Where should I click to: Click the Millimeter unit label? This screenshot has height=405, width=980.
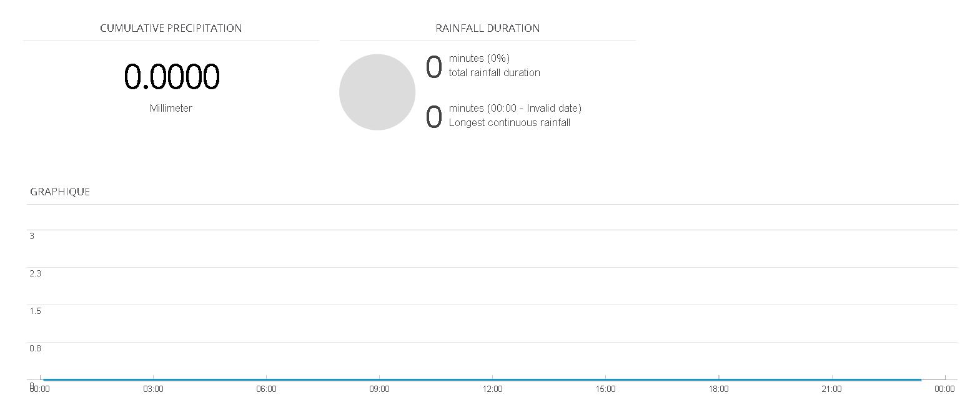point(171,108)
